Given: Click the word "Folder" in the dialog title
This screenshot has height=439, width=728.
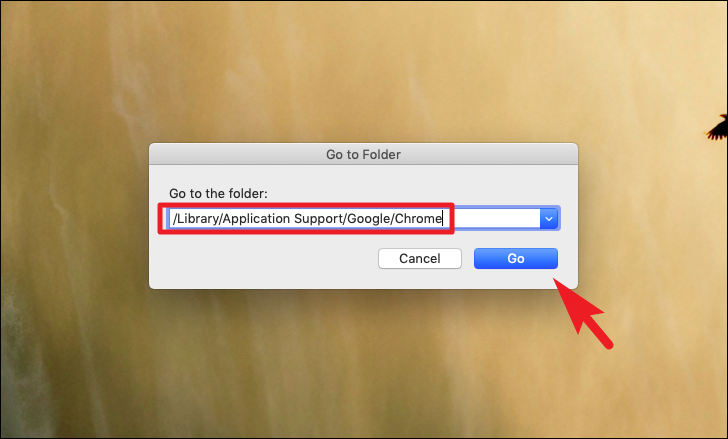Looking at the screenshot, I should [x=382, y=154].
